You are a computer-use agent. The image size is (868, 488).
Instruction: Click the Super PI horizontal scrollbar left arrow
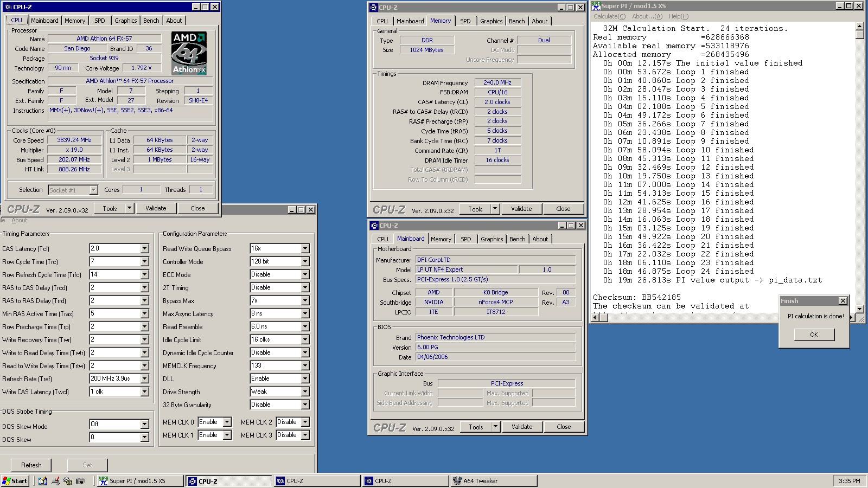[x=596, y=317]
